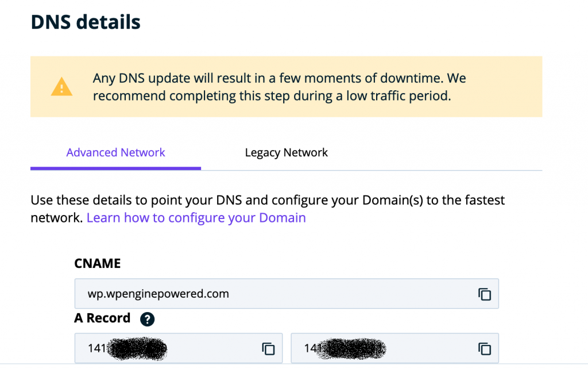Viewport: 588px width, 369px height.
Task: Click the A Record label text
Action: coord(102,318)
